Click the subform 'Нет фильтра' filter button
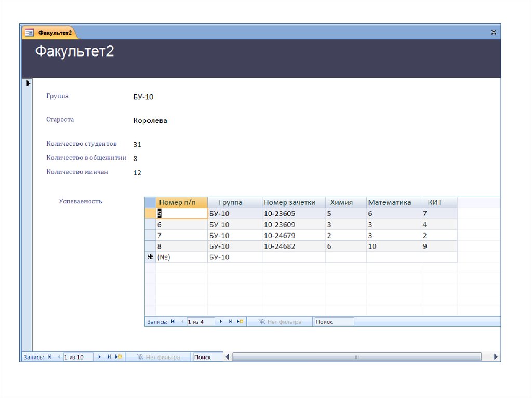 click(x=280, y=322)
